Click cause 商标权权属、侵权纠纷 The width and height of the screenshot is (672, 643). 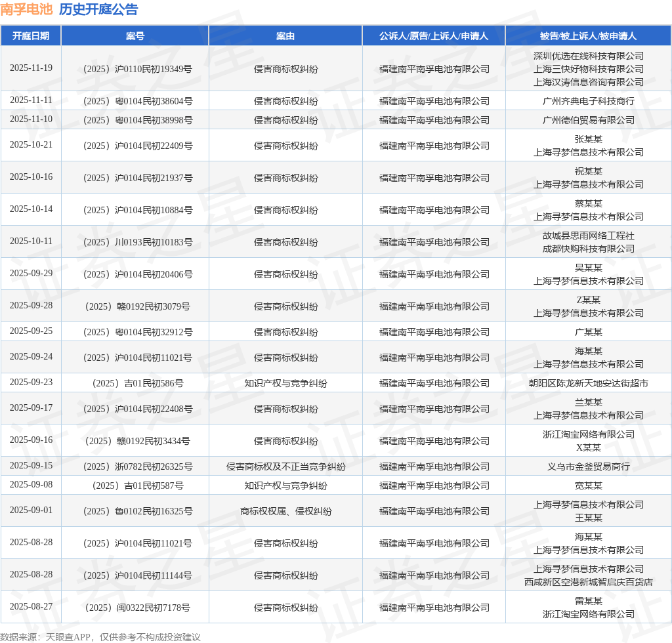click(285, 511)
